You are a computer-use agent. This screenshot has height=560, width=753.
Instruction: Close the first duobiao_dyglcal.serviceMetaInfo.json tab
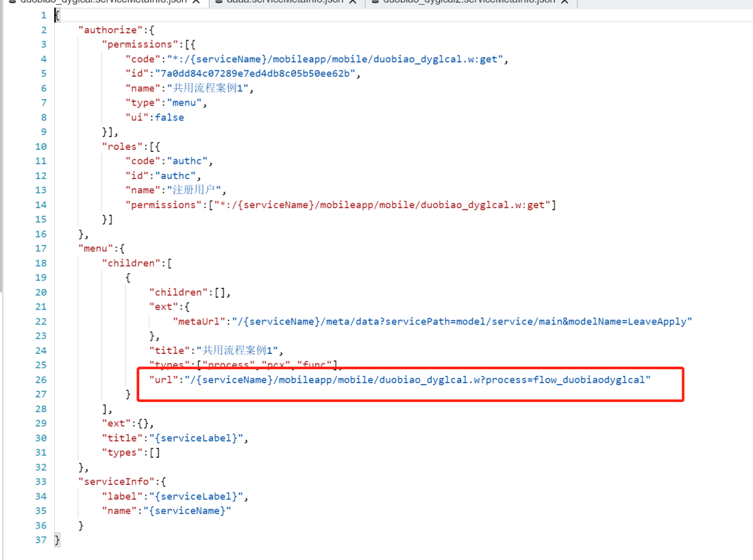coord(196,3)
